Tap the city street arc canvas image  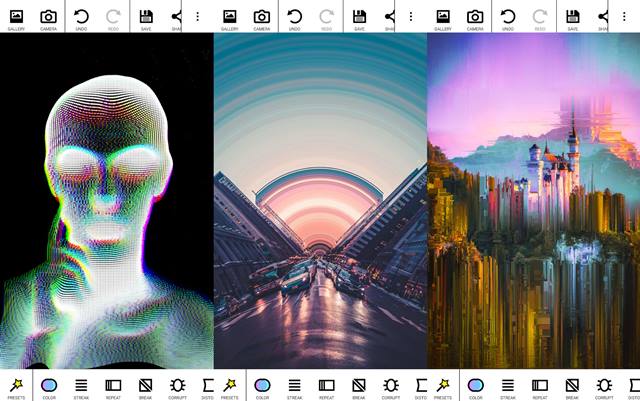pyautogui.click(x=320, y=201)
